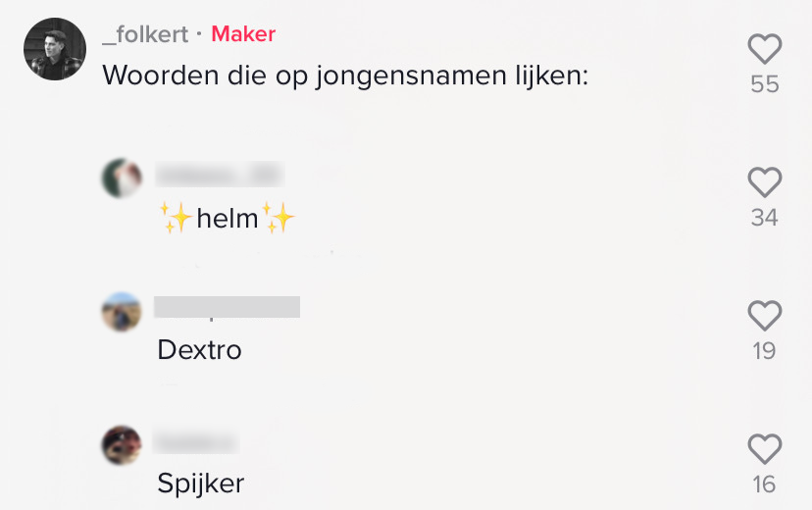Open blurred username above the Spijker reply
The width and height of the screenshot is (812, 510).
point(196,442)
